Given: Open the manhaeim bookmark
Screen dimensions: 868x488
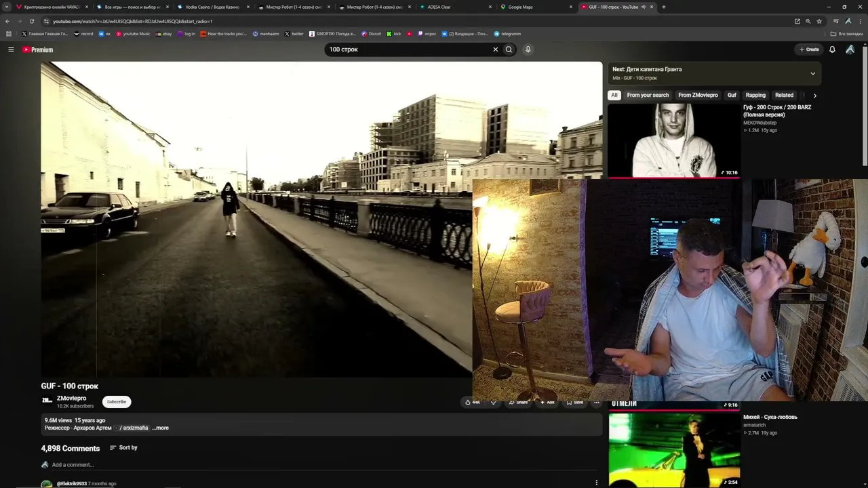Looking at the screenshot, I should 266,34.
